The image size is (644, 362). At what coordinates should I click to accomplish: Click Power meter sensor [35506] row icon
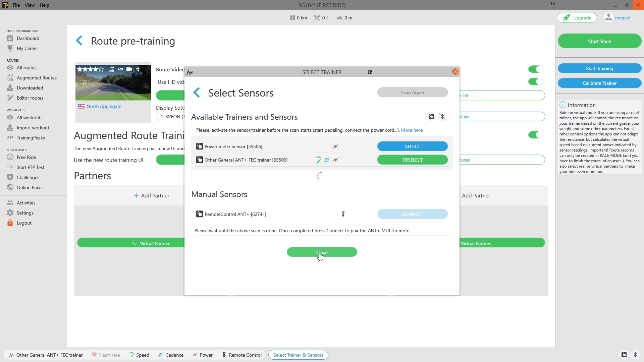pos(200,146)
